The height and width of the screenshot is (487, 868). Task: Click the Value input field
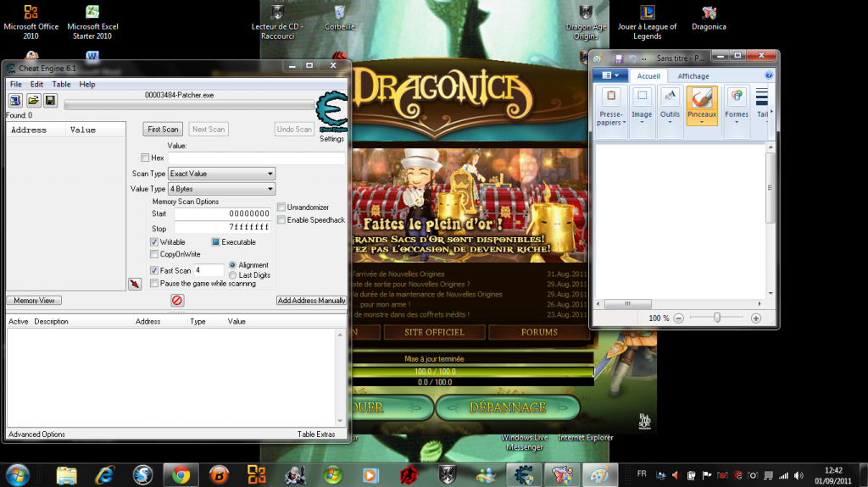click(256, 158)
